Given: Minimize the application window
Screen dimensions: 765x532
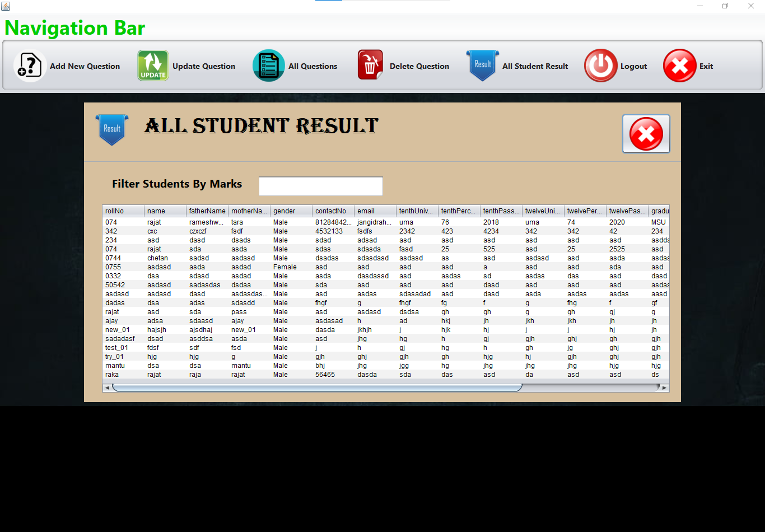Looking at the screenshot, I should tap(700, 6).
